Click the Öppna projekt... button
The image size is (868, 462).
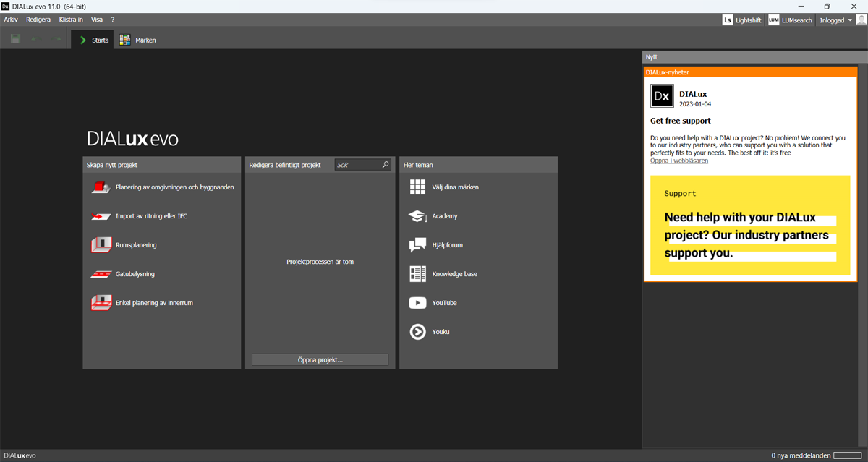(320, 359)
